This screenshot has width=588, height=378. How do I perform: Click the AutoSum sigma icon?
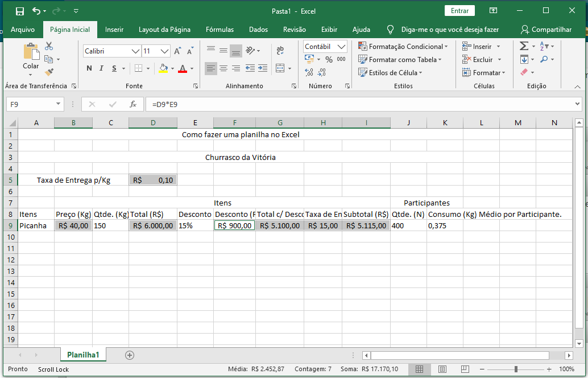coord(524,46)
